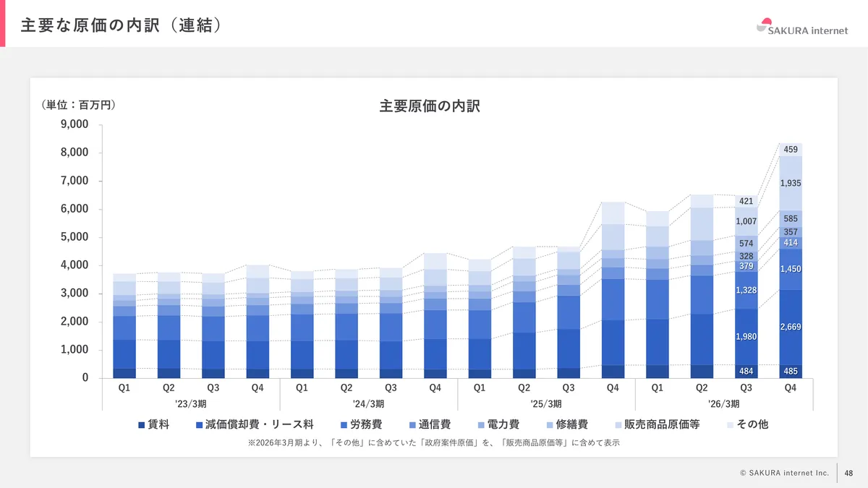Click the © SAKURA internet Inc. copyright text

(x=784, y=473)
